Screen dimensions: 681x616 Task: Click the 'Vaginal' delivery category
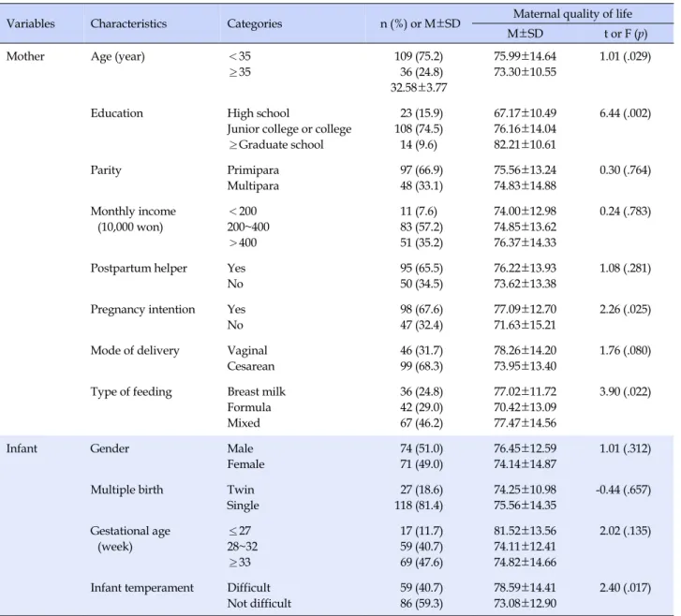[x=247, y=351]
